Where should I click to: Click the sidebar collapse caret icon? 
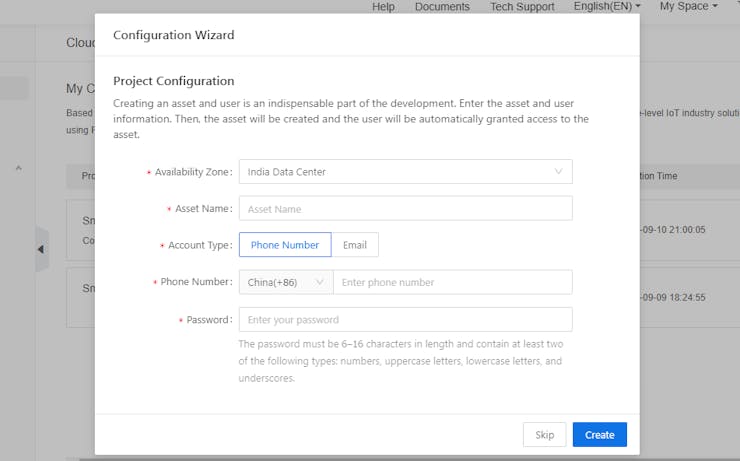(18, 169)
